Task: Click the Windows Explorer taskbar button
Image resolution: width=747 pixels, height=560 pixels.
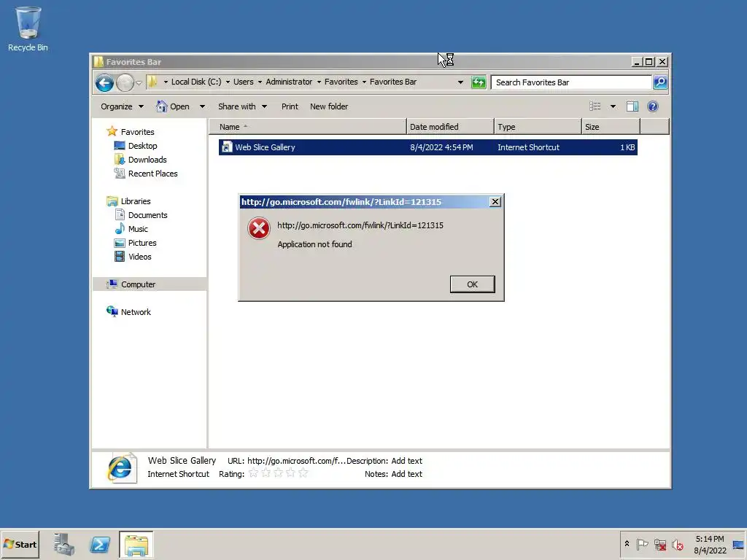Action: 136,544
